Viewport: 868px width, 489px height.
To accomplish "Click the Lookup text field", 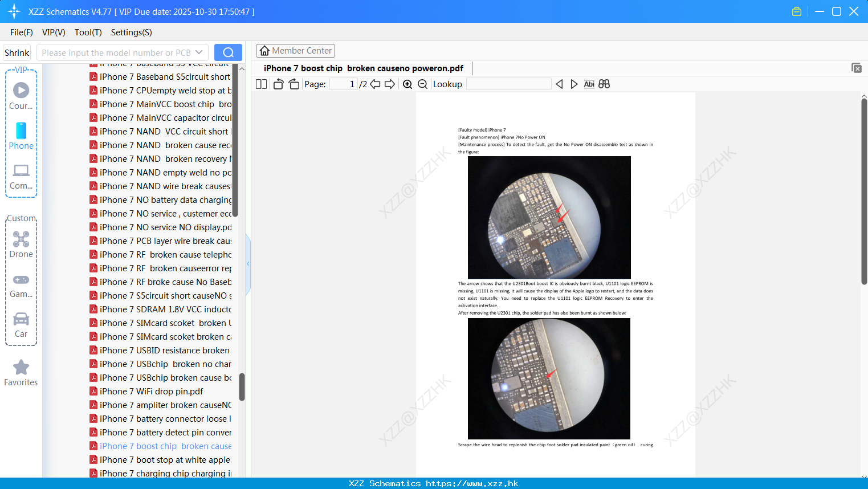I will (x=509, y=84).
